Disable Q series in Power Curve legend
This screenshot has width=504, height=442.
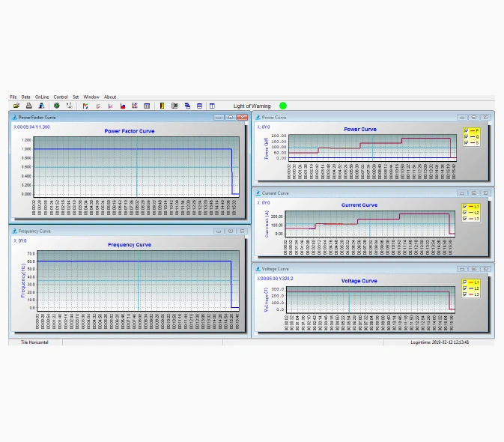pyautogui.click(x=466, y=136)
